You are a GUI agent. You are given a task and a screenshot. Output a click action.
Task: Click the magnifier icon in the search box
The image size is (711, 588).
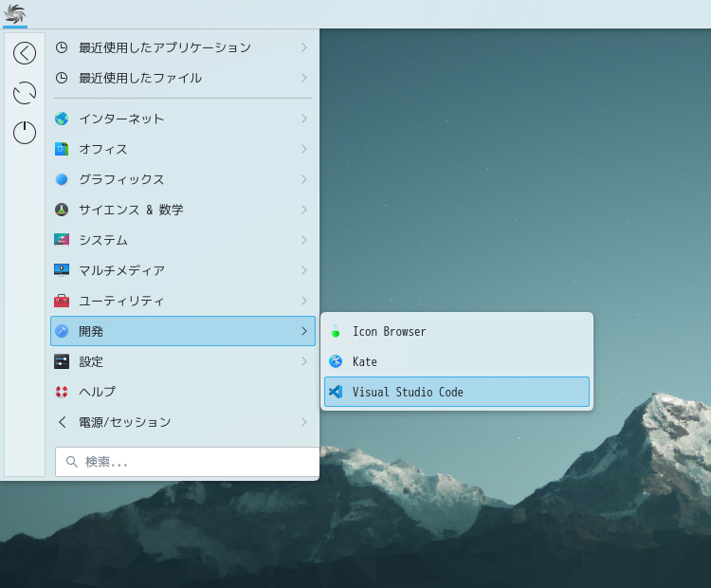coord(72,462)
